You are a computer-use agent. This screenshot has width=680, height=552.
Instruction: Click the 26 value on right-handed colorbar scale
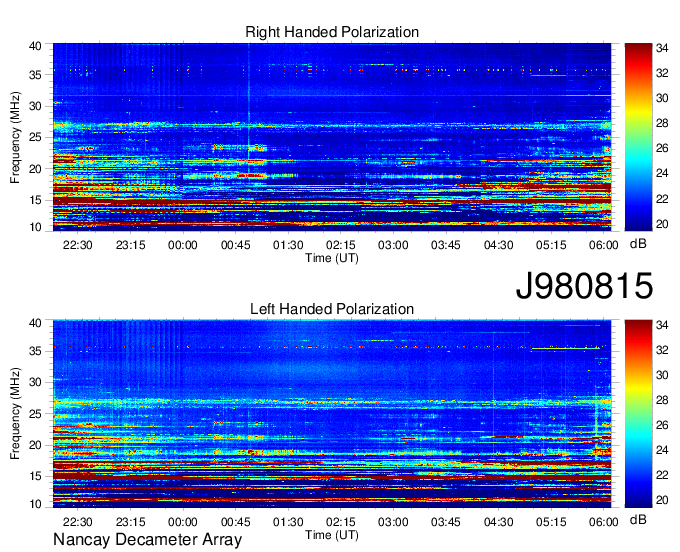pos(662,148)
